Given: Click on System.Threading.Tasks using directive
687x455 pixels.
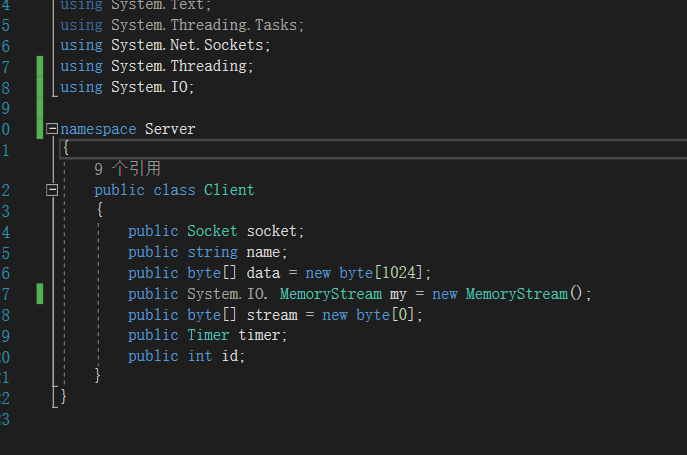Looking at the screenshot, I should tap(182, 25).
